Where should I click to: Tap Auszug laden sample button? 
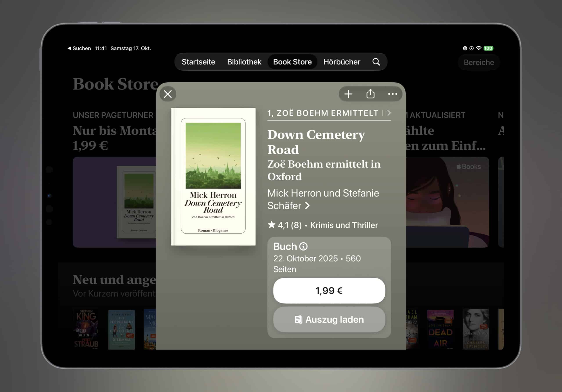[329, 320]
